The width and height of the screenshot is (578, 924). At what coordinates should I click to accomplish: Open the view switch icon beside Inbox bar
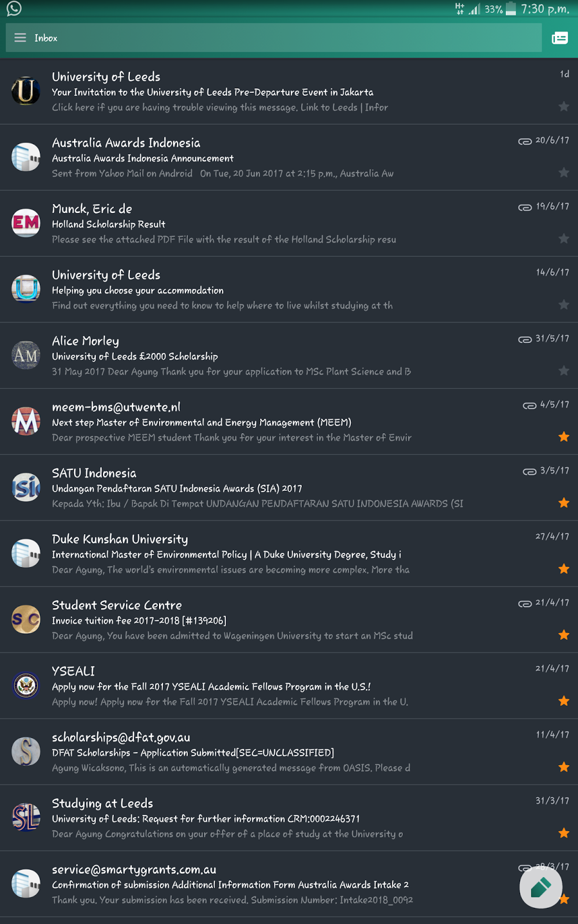[x=560, y=39]
